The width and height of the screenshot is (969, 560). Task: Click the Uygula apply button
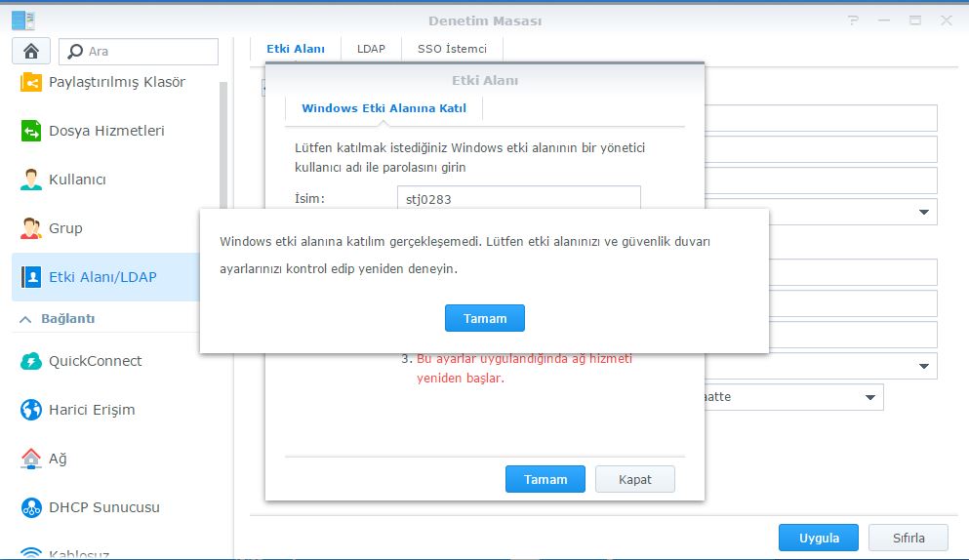[818, 538]
